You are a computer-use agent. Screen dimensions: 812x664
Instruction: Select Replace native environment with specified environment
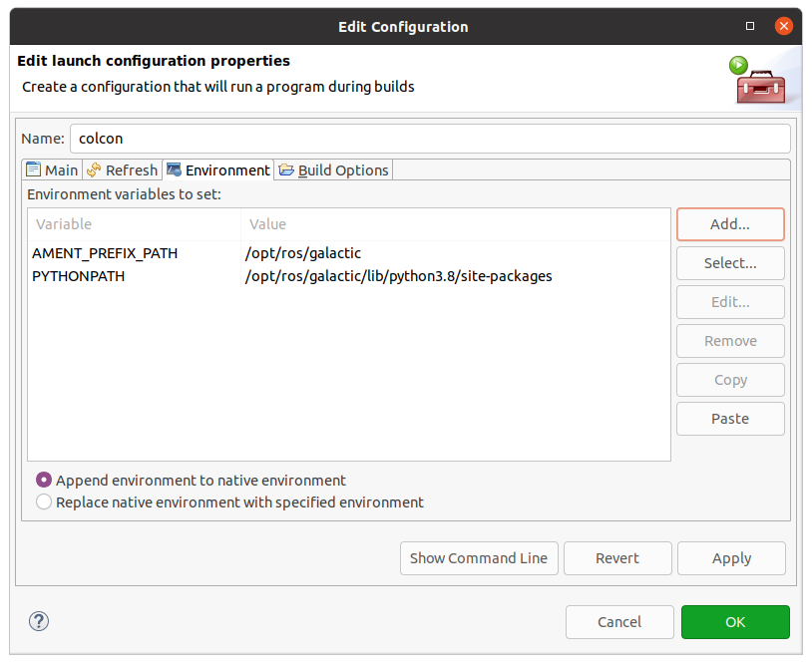(43, 501)
